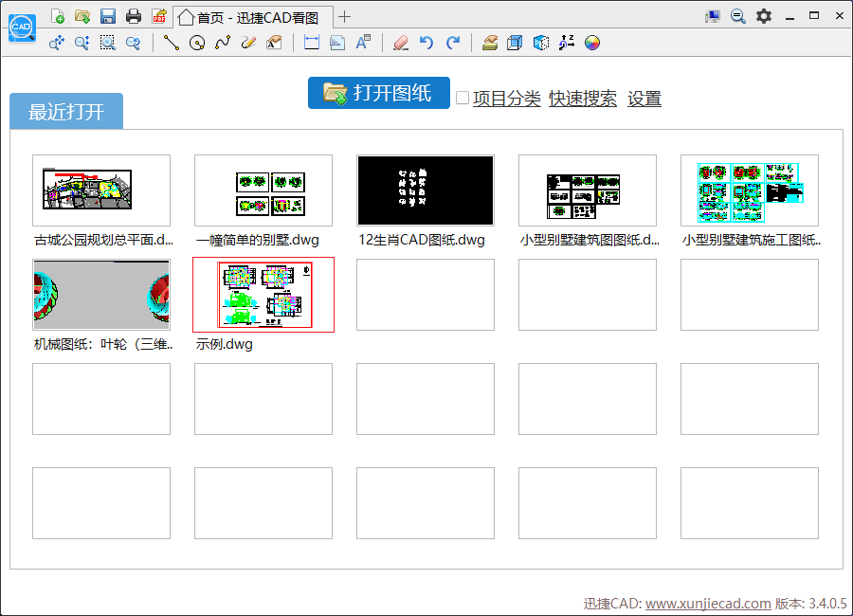Redo the last action
This screenshot has width=853, height=616.
pos(453,43)
